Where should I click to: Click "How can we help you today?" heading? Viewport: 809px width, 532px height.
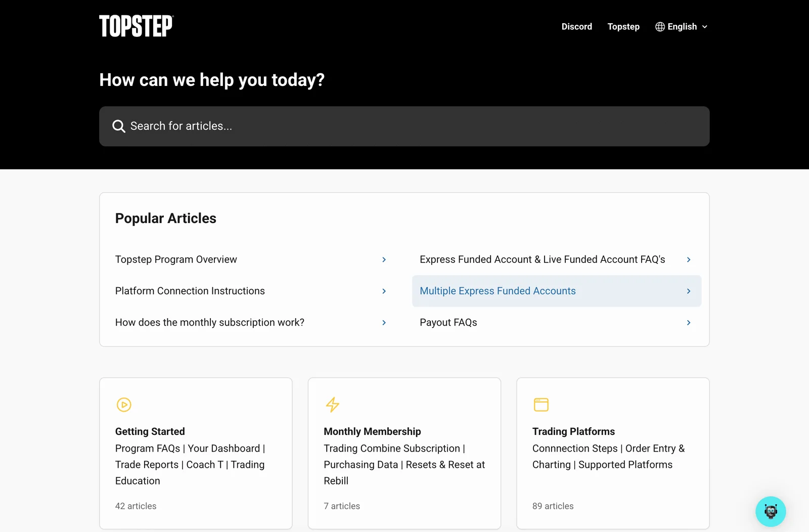click(212, 80)
